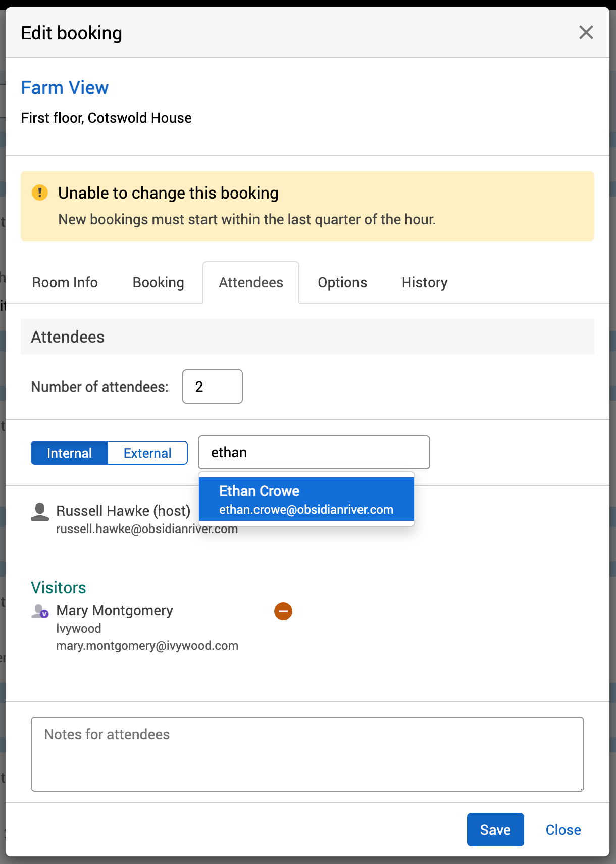This screenshot has height=864, width=616.
Task: Click into the Notes for attendees textarea
Action: 307,754
